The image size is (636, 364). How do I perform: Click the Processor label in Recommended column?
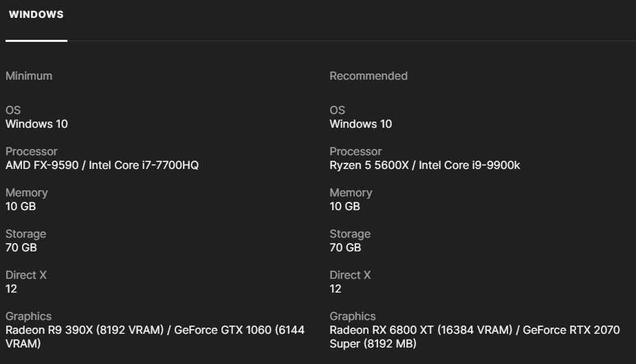[355, 151]
